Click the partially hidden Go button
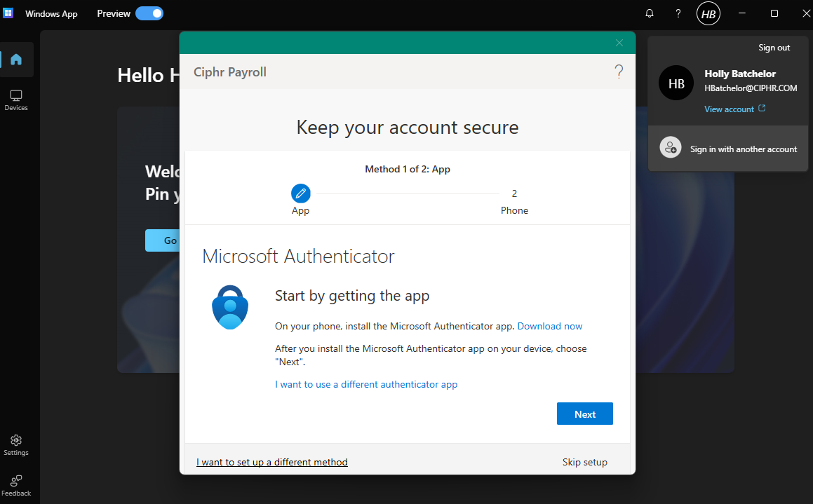Screen dimensions: 813x504 (x=162, y=240)
